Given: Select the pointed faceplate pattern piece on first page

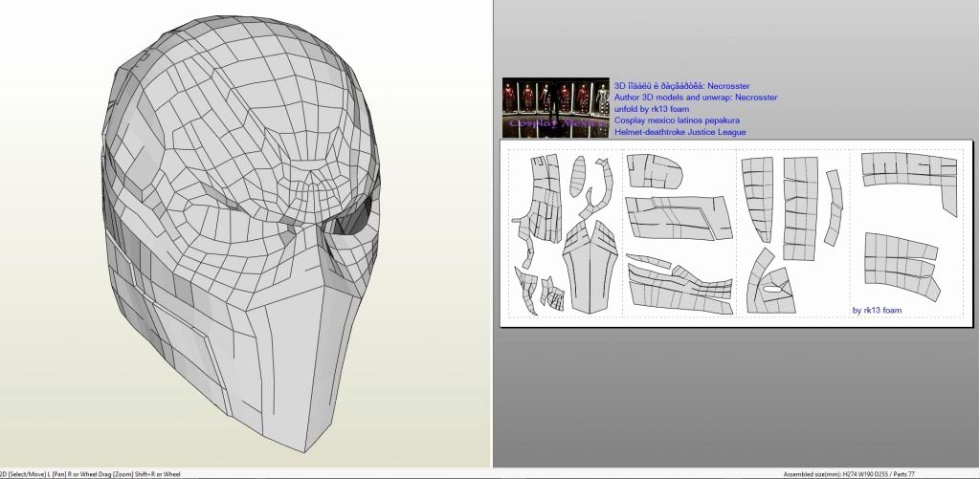Looking at the screenshot, I should pyautogui.click(x=590, y=268).
